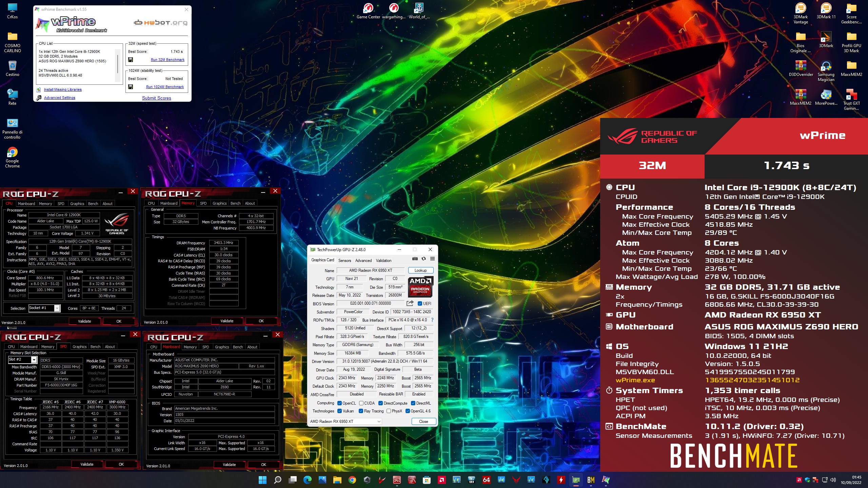Toggle the DirectML checkbox
The image size is (868, 488).
(x=413, y=403)
